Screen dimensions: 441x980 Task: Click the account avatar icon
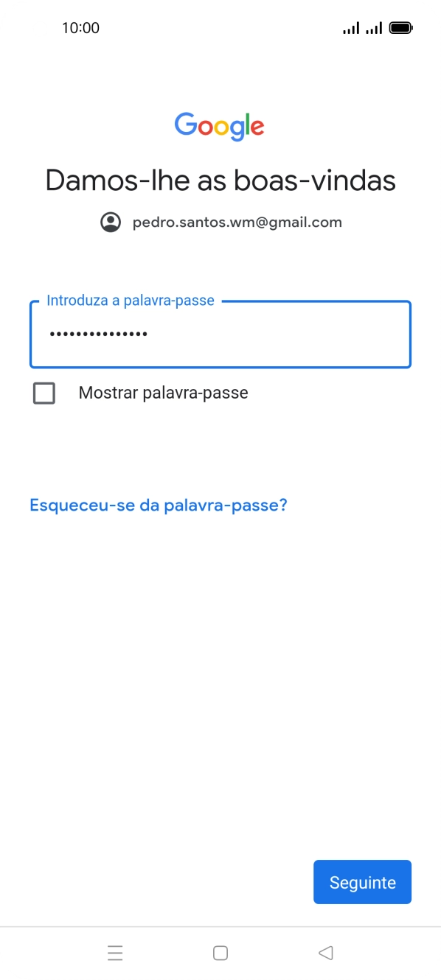[111, 221]
